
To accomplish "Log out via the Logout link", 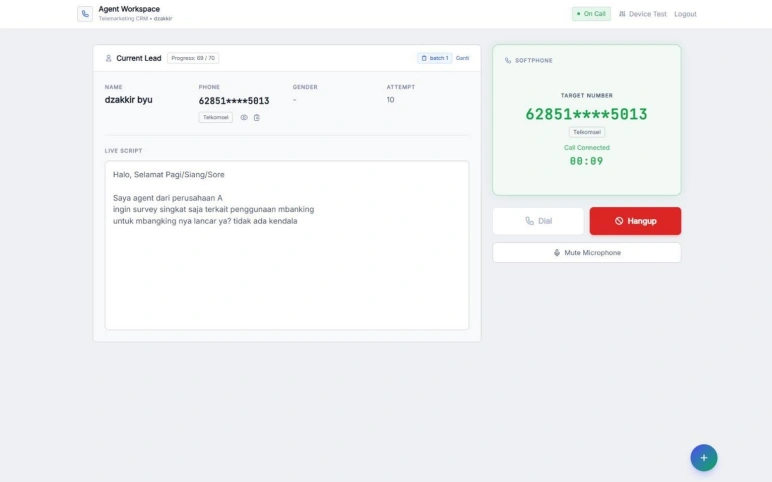I will coord(685,14).
